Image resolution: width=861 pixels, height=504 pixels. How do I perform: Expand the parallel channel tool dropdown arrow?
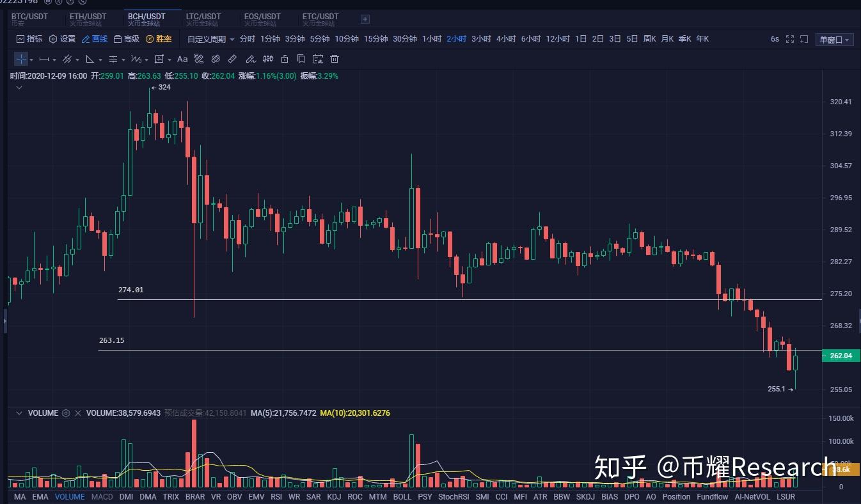77,59
